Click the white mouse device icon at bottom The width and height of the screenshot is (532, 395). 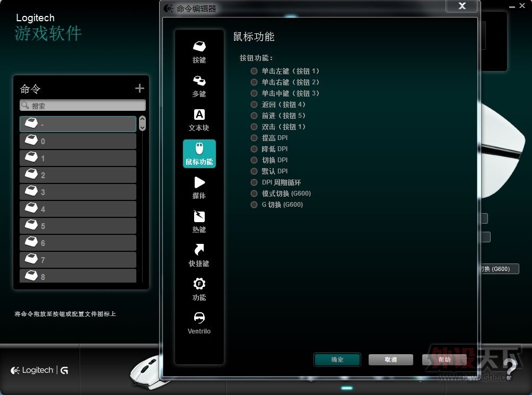pyautogui.click(x=146, y=372)
